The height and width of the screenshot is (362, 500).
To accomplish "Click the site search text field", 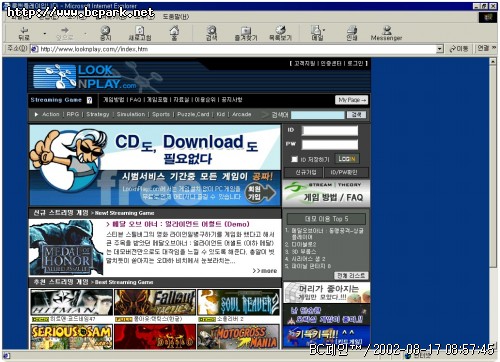I will pyautogui.click(x=318, y=115).
